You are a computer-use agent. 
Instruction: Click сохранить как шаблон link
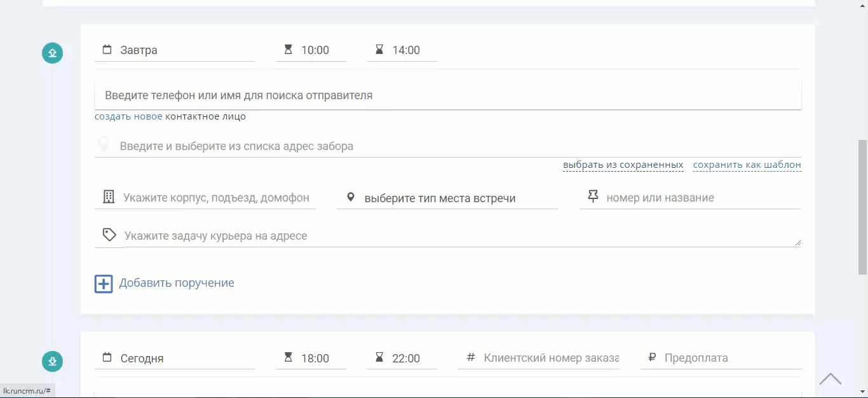747,165
